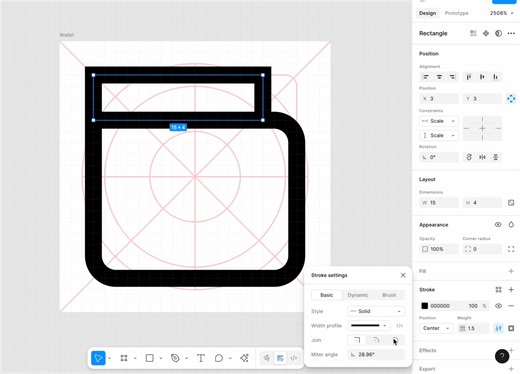This screenshot has width=520, height=374.
Task: Select the Rectangle shape tool
Action: coord(150,358)
